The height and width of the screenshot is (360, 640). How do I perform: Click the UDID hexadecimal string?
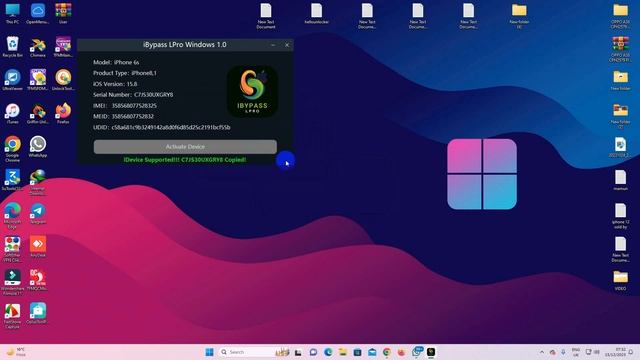point(171,127)
